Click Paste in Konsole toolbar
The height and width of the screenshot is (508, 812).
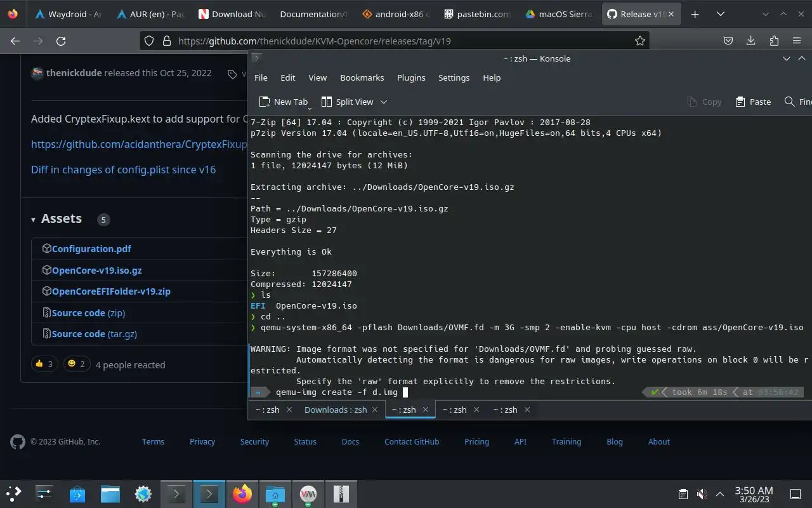tap(753, 102)
